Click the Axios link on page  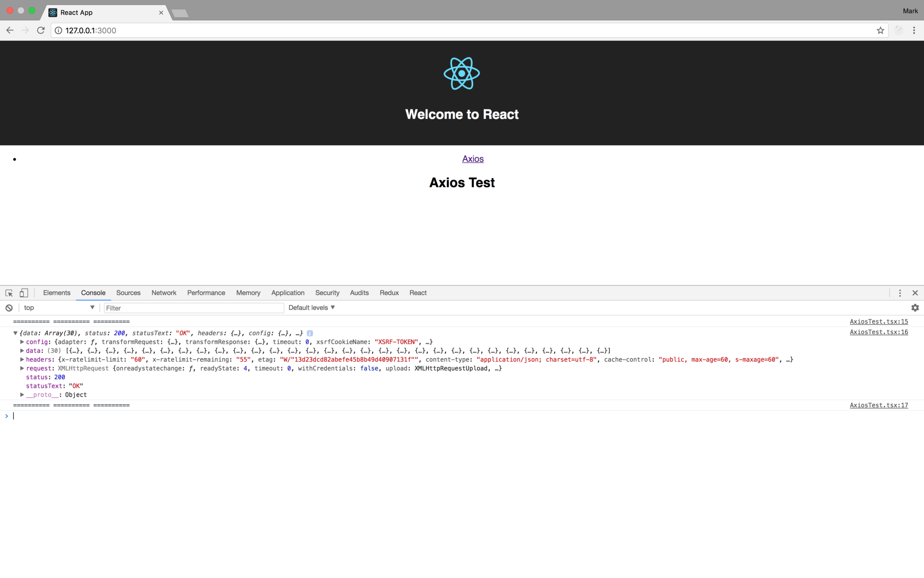click(x=473, y=159)
